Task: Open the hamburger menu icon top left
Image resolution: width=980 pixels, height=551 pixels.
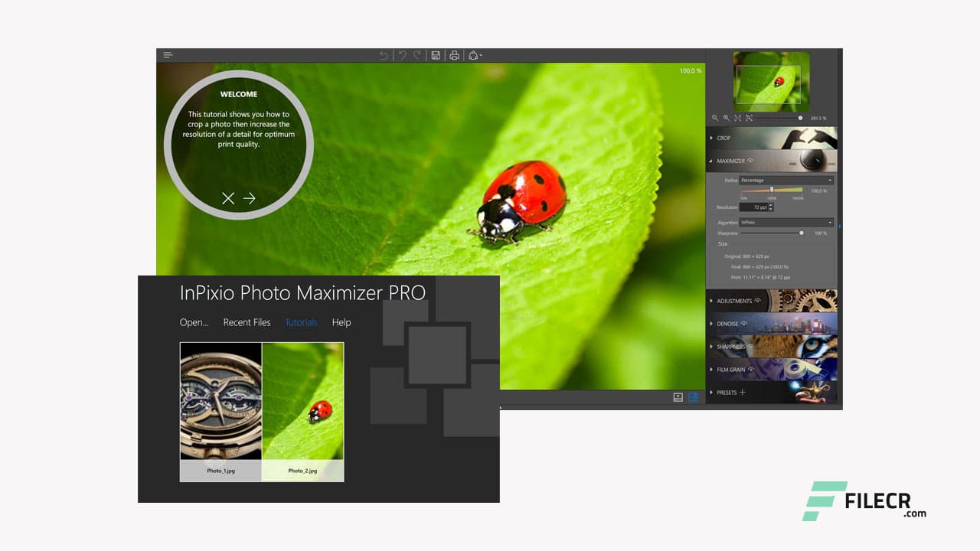Action: [168, 54]
